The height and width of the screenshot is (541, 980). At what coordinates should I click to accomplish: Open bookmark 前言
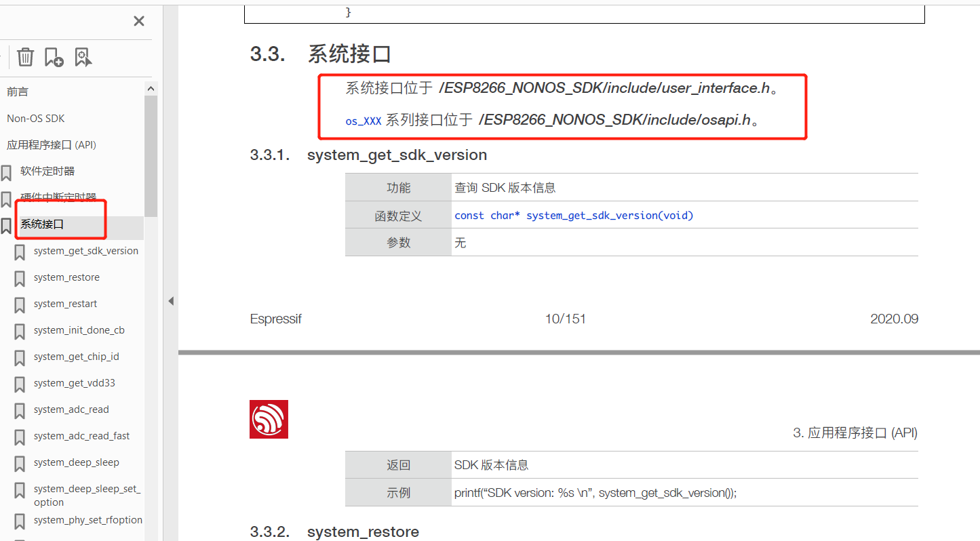pos(18,92)
